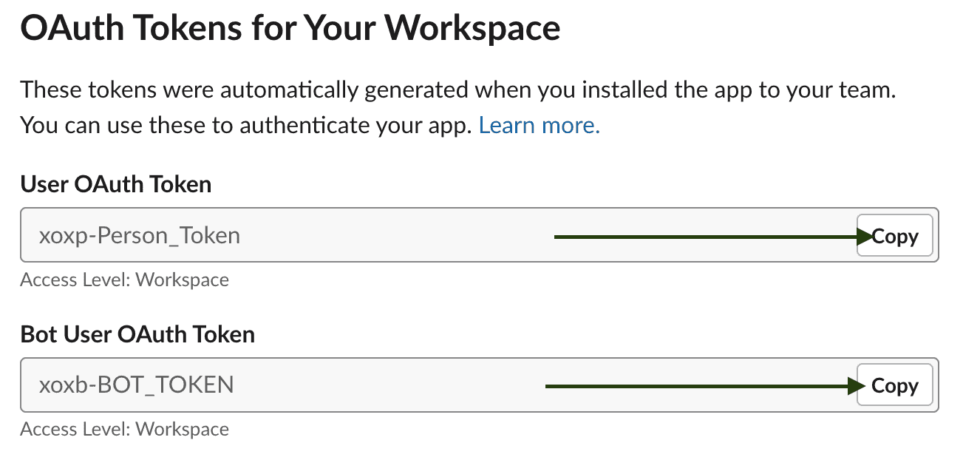
Task: Click the word Workspace in the main heading
Action: tap(472, 28)
